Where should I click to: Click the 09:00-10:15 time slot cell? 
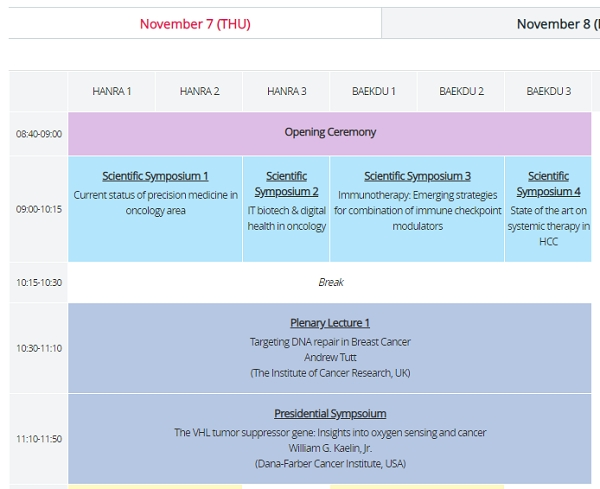38,209
